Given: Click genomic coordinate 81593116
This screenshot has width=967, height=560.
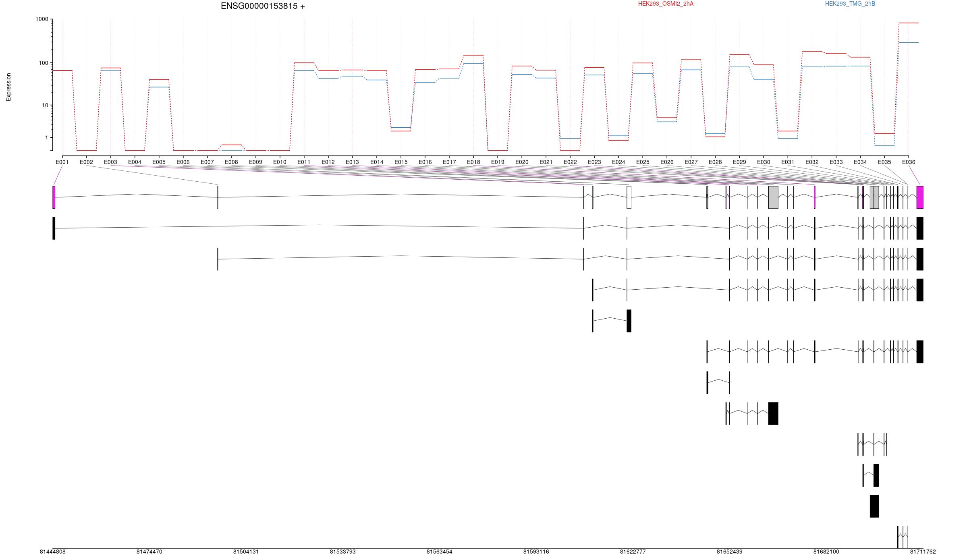Looking at the screenshot, I should pyautogui.click(x=536, y=552).
